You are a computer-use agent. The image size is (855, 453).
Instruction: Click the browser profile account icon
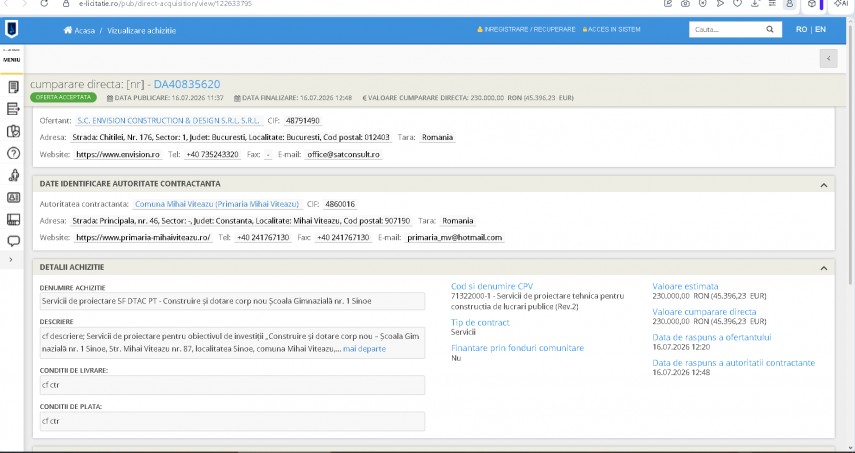[x=789, y=4]
